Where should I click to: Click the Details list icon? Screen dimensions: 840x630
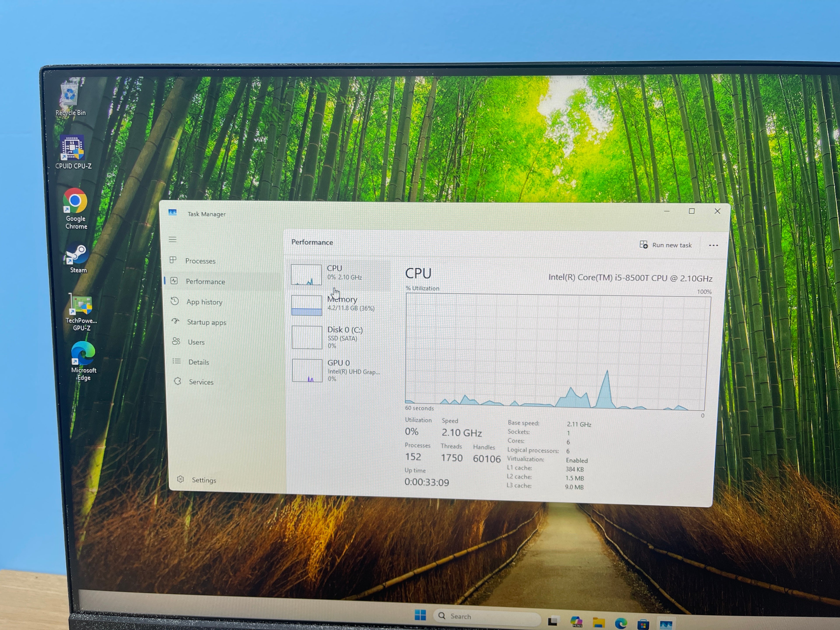point(177,361)
